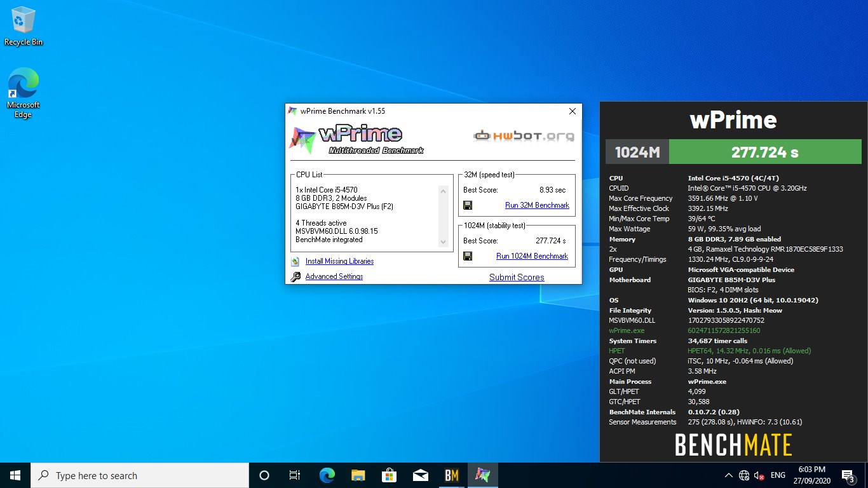Screen dimensions: 868x488
Task: Click the save icon under 32M speed test
Action: pos(468,205)
